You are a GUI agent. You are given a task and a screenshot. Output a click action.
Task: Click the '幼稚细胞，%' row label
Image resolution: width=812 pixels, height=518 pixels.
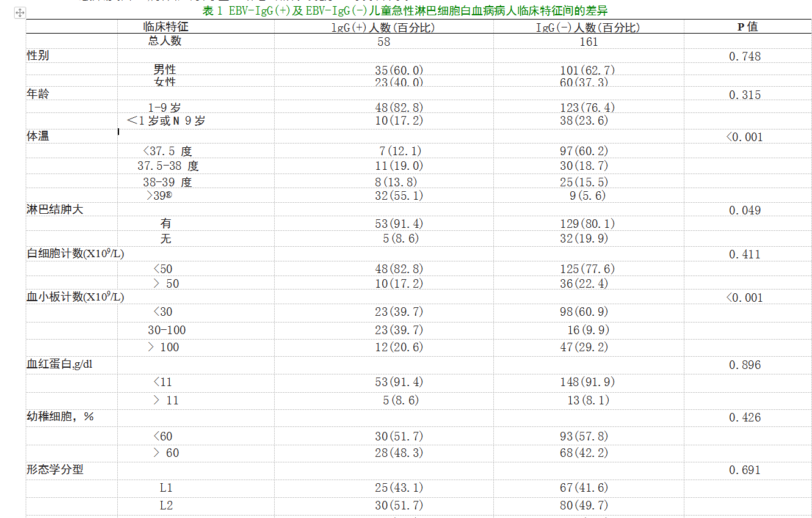point(60,417)
